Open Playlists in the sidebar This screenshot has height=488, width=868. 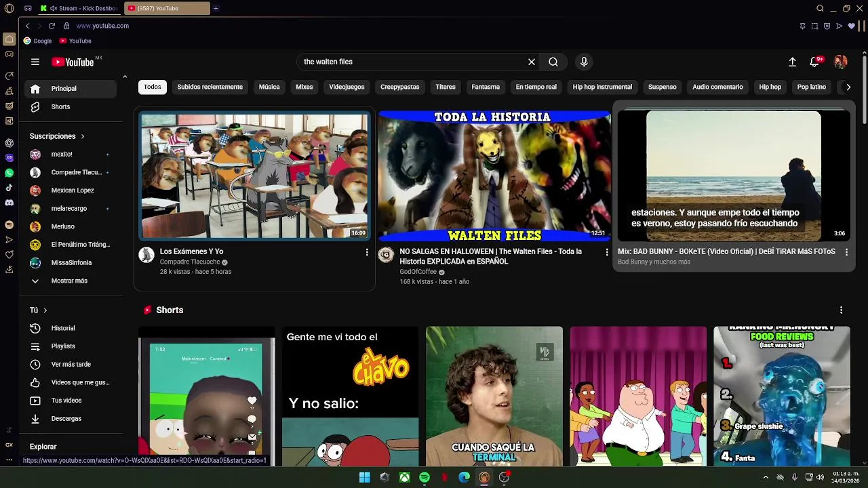71,346
